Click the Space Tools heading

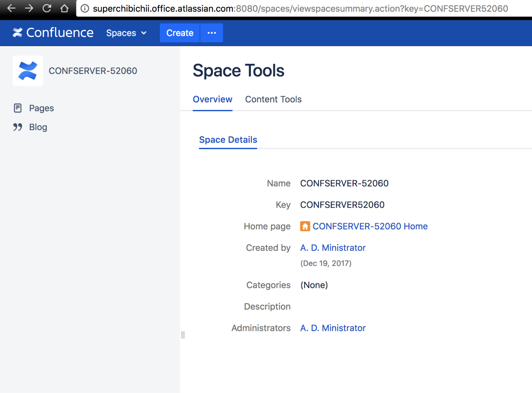pyautogui.click(x=238, y=71)
